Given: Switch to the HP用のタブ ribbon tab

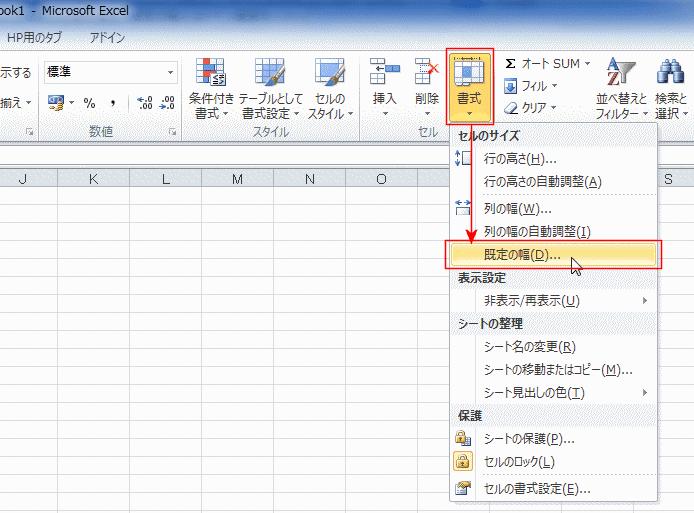Looking at the screenshot, I should (35, 38).
